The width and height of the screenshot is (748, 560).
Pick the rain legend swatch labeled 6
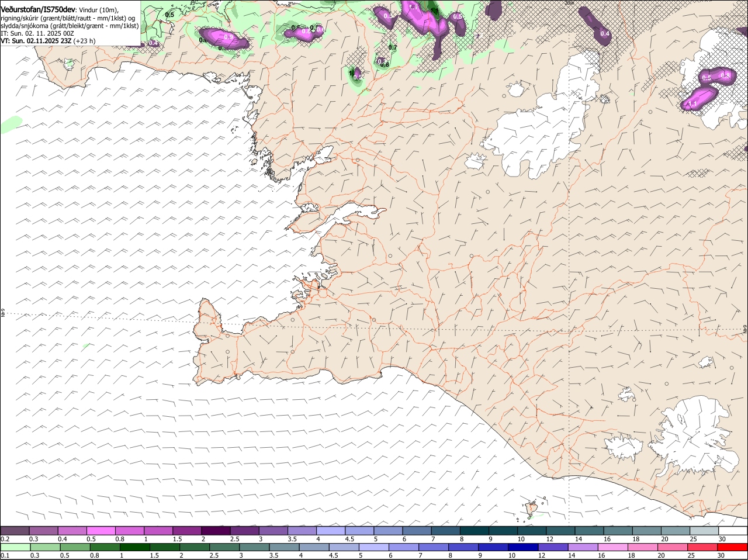pos(403,547)
